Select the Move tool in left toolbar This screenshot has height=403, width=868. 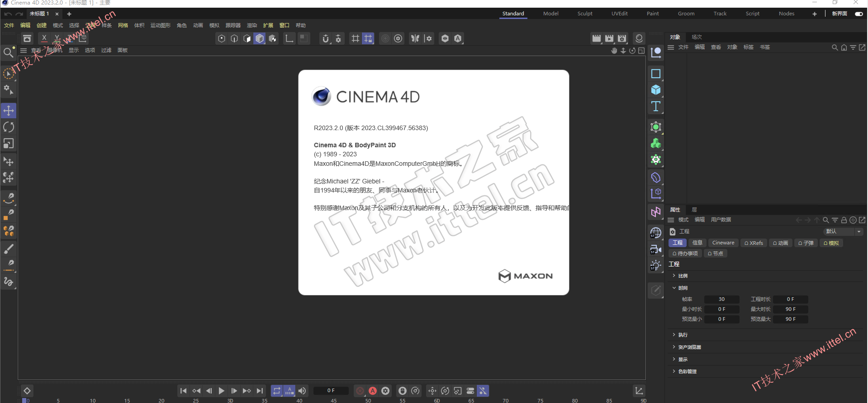[x=9, y=111]
